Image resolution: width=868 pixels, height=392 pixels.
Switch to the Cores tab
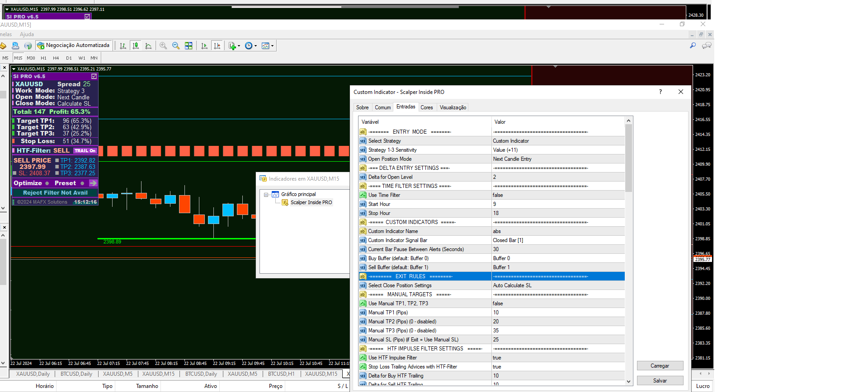click(426, 107)
